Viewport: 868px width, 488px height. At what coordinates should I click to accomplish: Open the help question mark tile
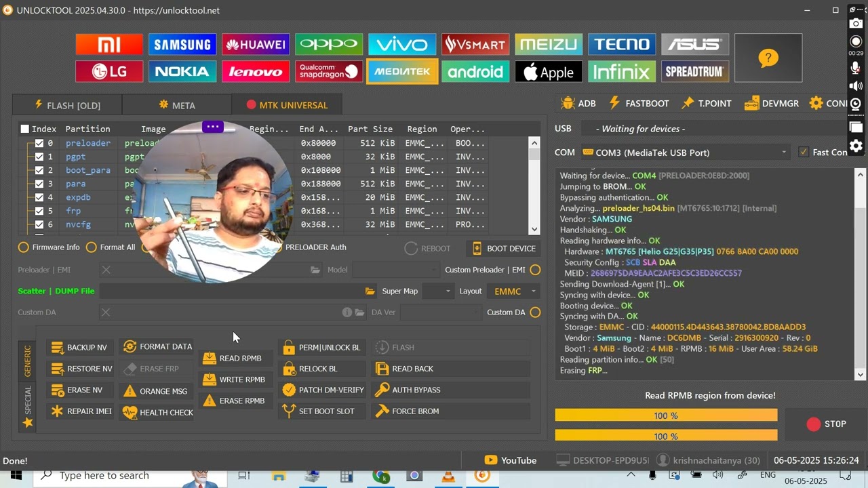pos(768,58)
